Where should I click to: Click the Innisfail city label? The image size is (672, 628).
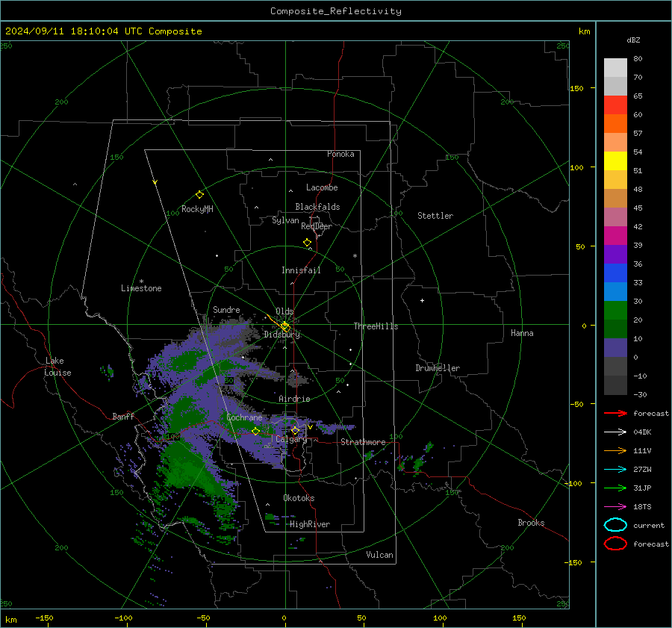pyautogui.click(x=301, y=270)
